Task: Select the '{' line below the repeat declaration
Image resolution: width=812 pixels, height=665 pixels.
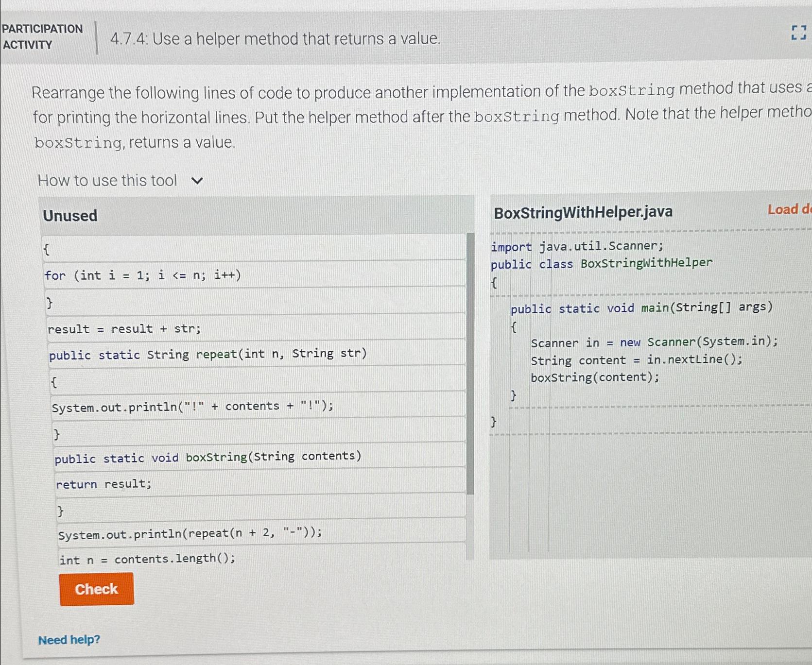Action: point(258,379)
